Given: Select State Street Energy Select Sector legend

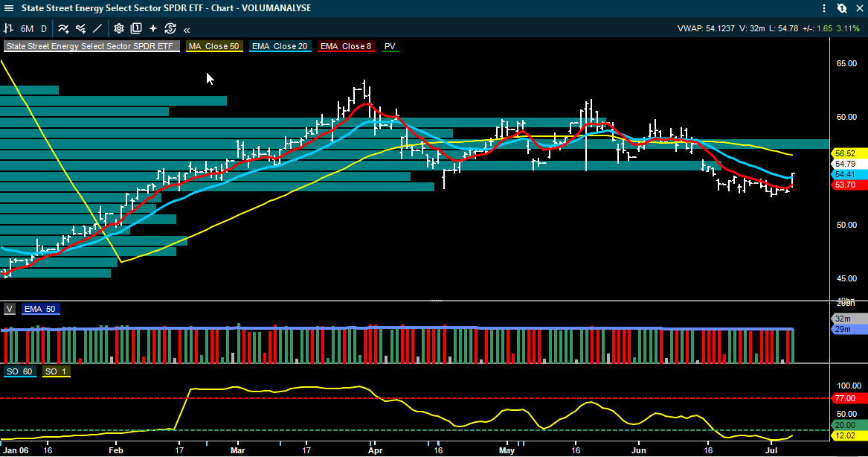Looking at the screenshot, I should tap(91, 47).
